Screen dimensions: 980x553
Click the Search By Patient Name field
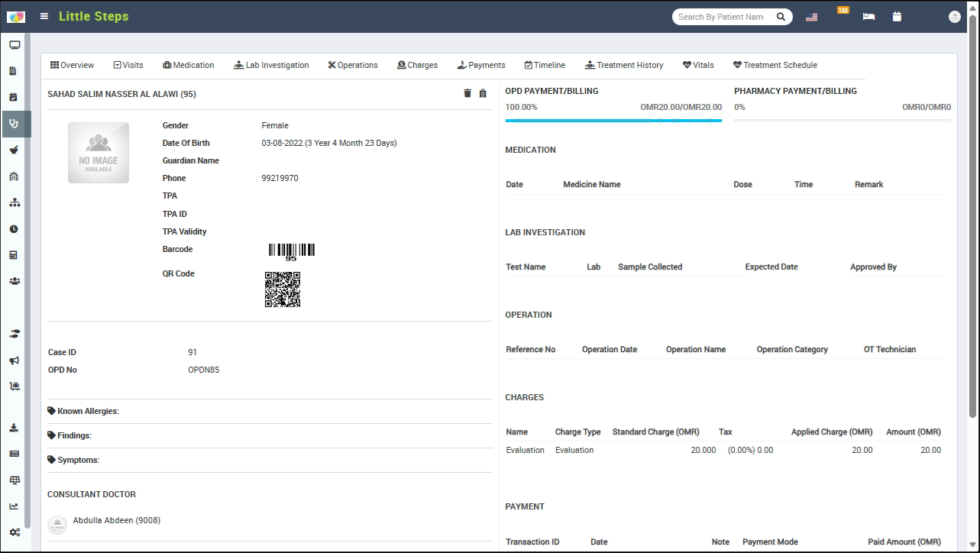tap(720, 17)
